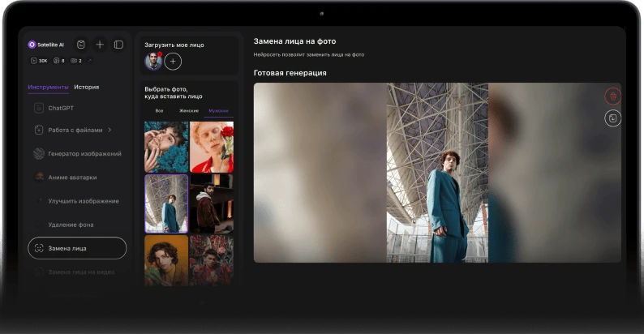Choose the man in teal suit template
The image size is (644, 334).
[166, 203]
